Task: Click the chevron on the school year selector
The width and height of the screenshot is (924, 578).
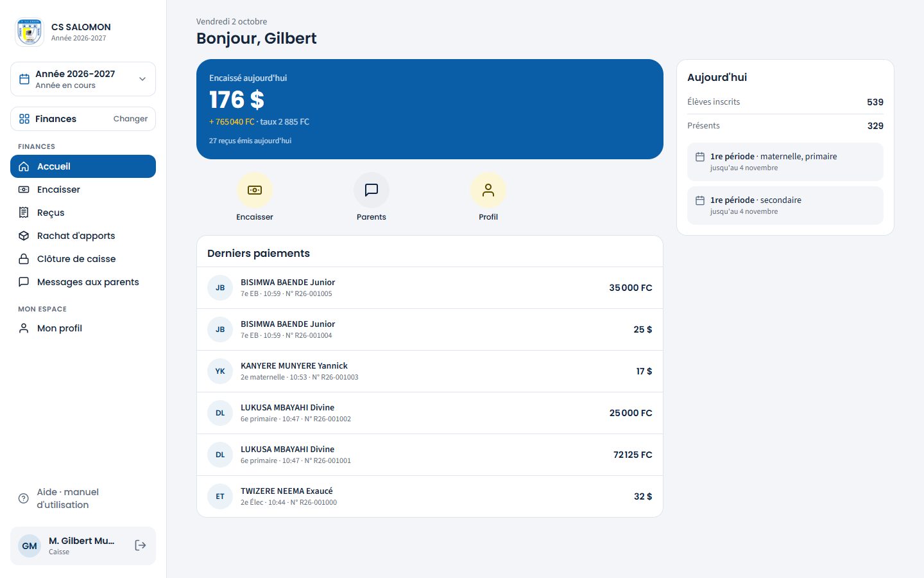Action: pos(142,79)
